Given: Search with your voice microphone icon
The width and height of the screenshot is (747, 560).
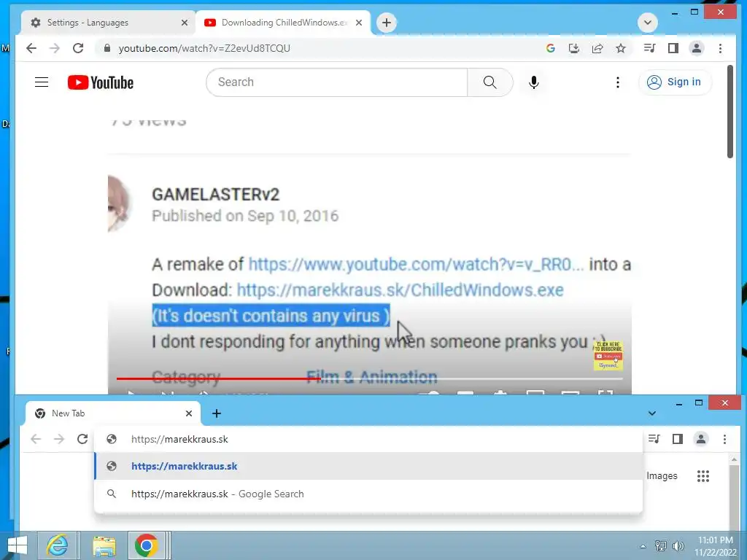Looking at the screenshot, I should (x=534, y=82).
